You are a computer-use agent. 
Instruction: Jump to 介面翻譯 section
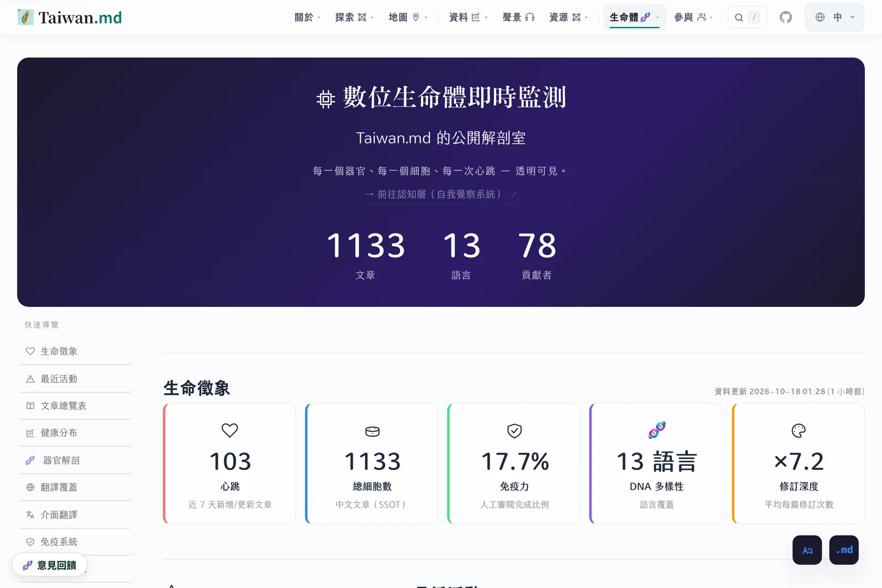(x=76, y=515)
